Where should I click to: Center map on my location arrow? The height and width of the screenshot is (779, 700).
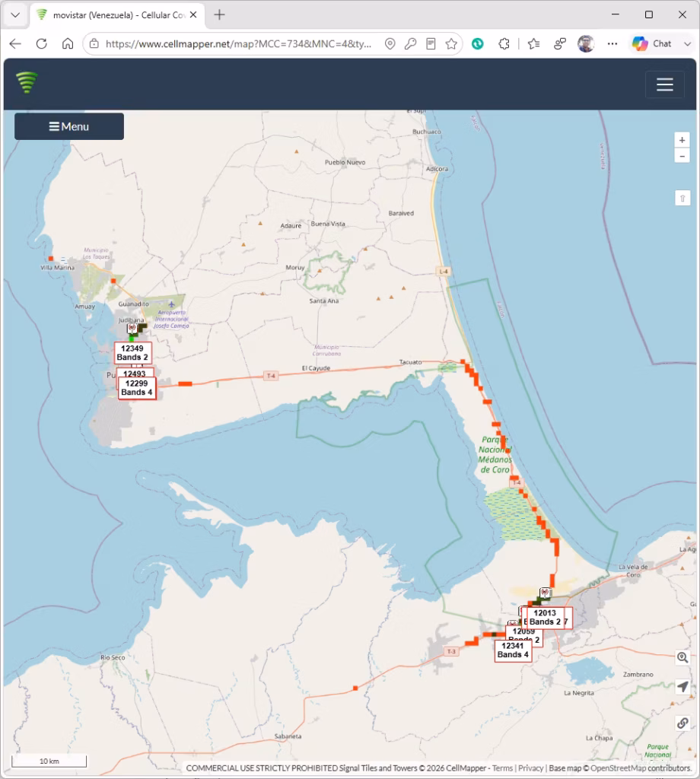tap(682, 687)
